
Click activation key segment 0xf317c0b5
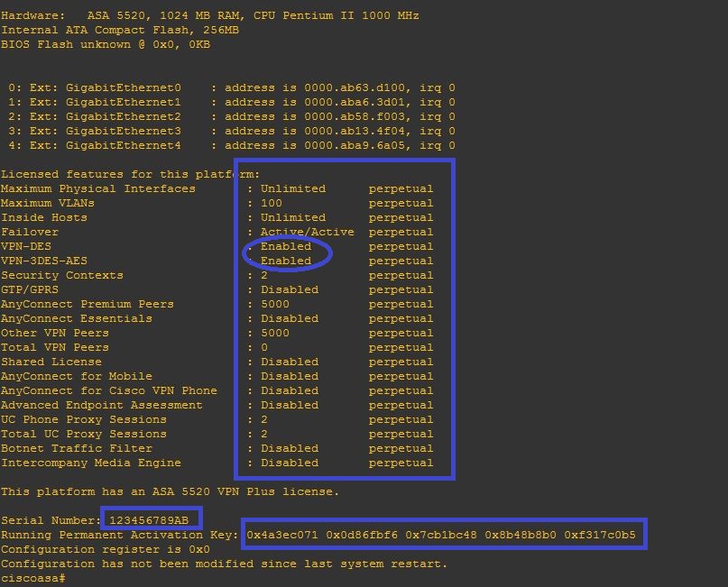tap(600, 535)
